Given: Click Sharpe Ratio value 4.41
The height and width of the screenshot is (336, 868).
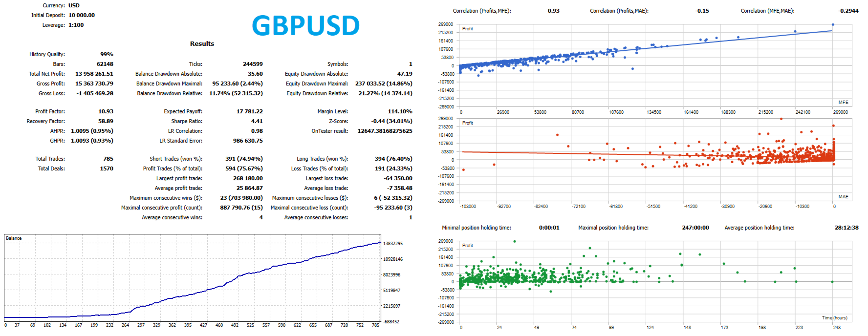Looking at the screenshot, I should 257,121.
